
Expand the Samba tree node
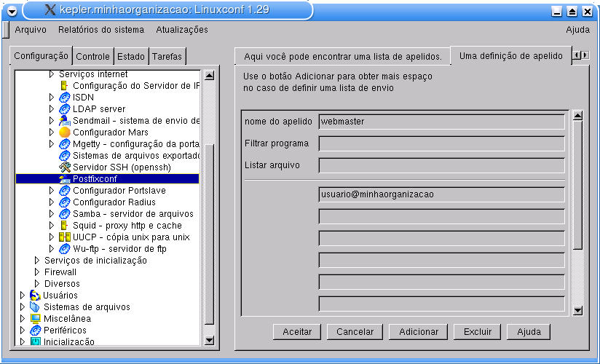tap(52, 214)
